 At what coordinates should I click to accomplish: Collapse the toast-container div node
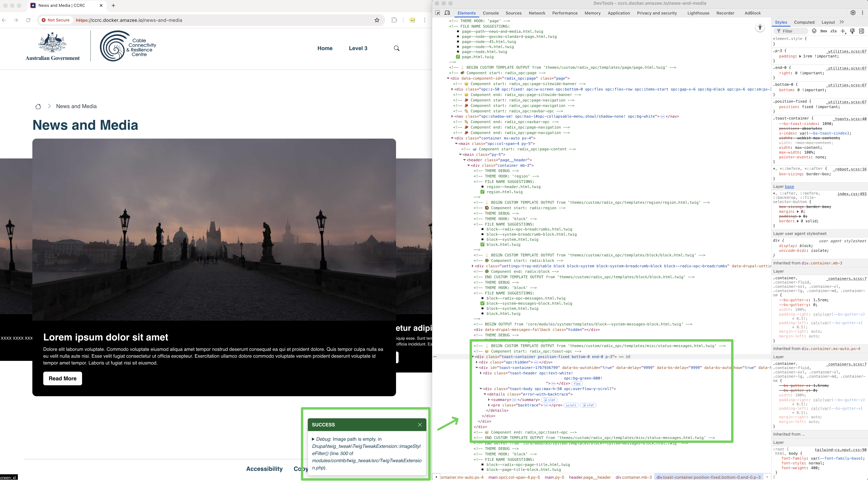(x=473, y=356)
